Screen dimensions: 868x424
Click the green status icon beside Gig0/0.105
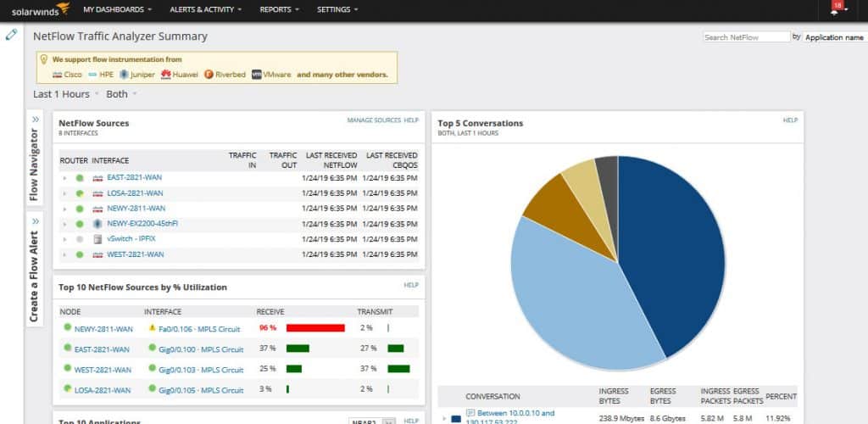click(x=153, y=389)
